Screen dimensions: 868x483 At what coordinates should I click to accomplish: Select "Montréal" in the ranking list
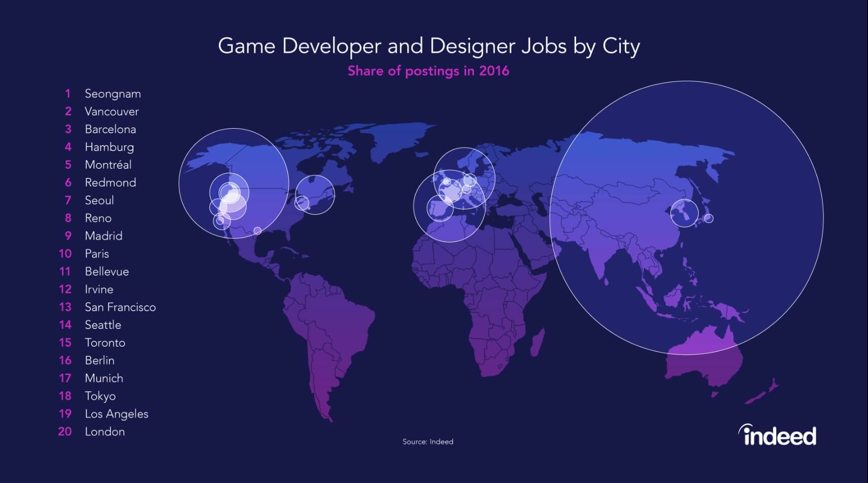click(108, 165)
